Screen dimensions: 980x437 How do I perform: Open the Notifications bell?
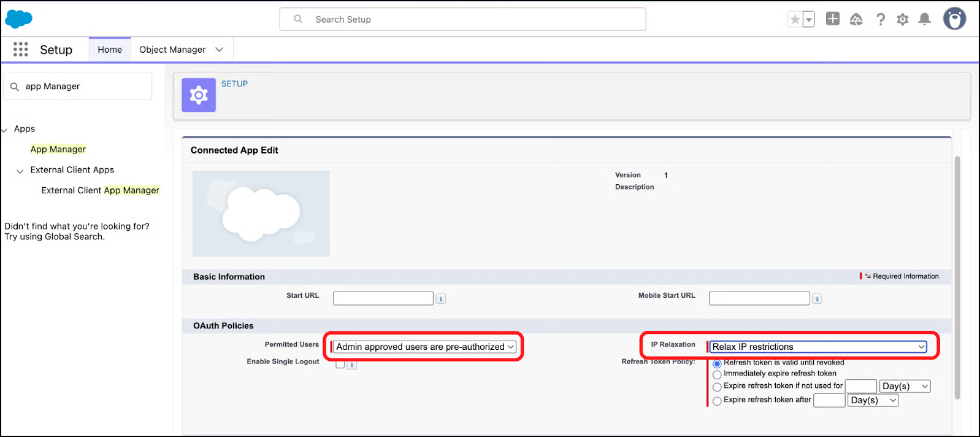click(924, 20)
